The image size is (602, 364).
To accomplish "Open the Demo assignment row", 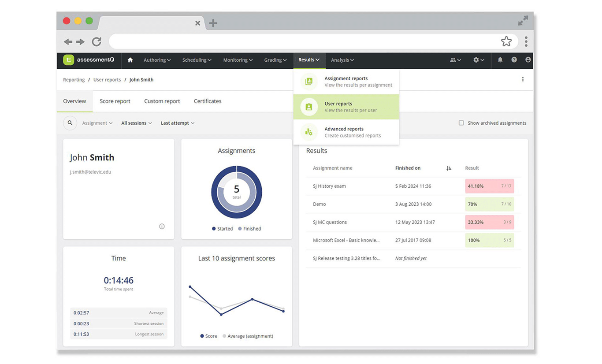I will (x=413, y=204).
